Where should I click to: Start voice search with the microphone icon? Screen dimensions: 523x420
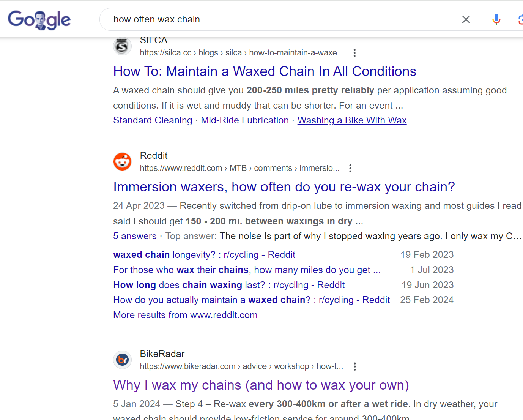point(496,19)
